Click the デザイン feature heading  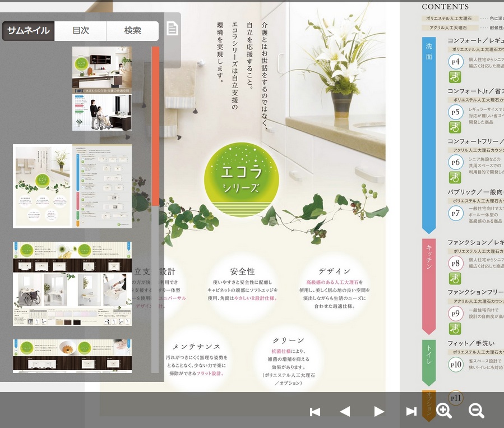[334, 271]
